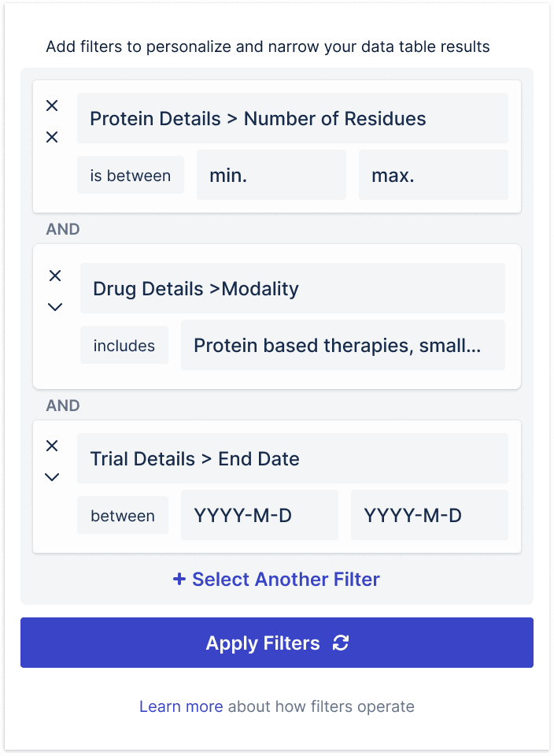554x756 pixels.
Task: Click the first YYYY-M-D start date field
Action: 260,515
